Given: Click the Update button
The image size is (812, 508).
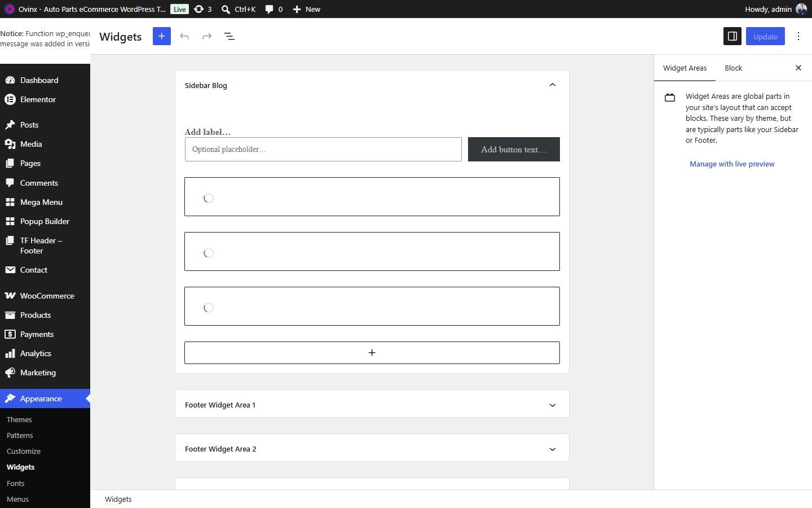Looking at the screenshot, I should point(765,36).
